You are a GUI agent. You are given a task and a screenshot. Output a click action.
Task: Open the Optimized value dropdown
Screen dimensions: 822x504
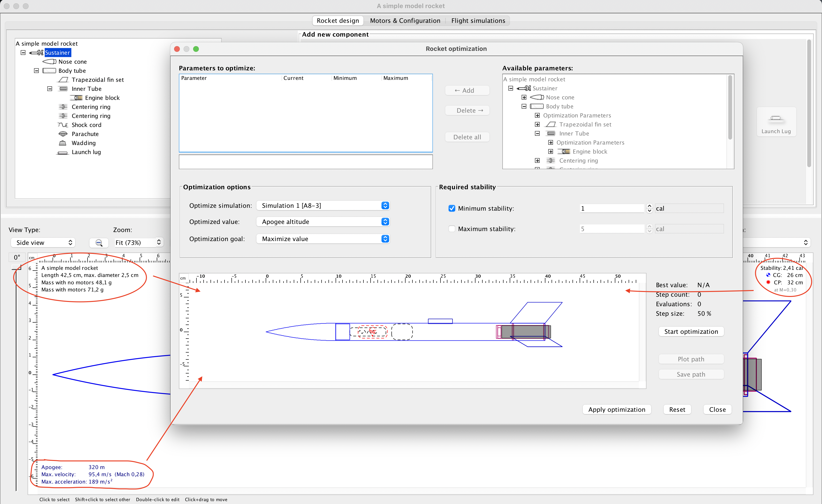(323, 222)
